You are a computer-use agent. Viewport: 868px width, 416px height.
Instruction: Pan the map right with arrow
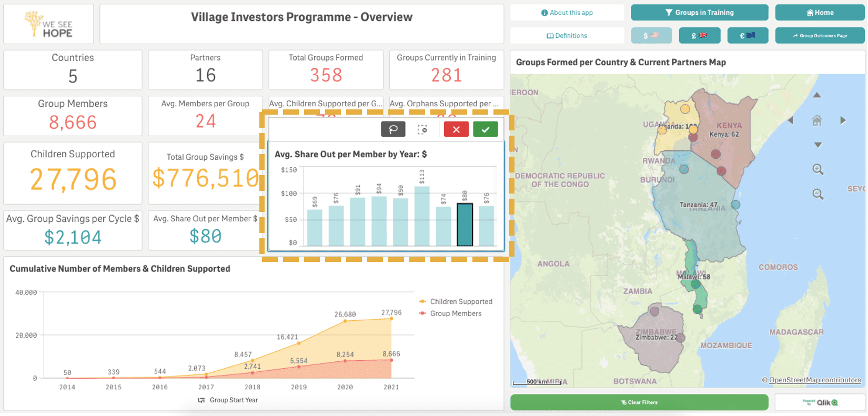(x=843, y=120)
